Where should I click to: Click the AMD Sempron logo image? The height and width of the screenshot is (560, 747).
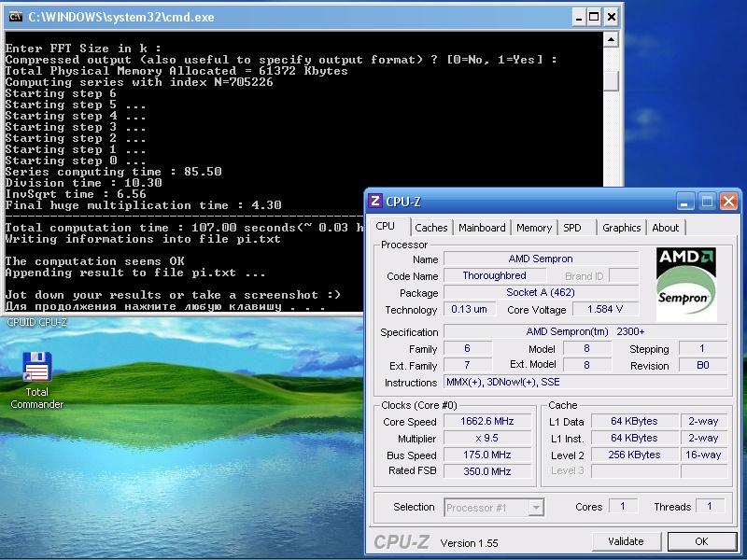coord(686,284)
